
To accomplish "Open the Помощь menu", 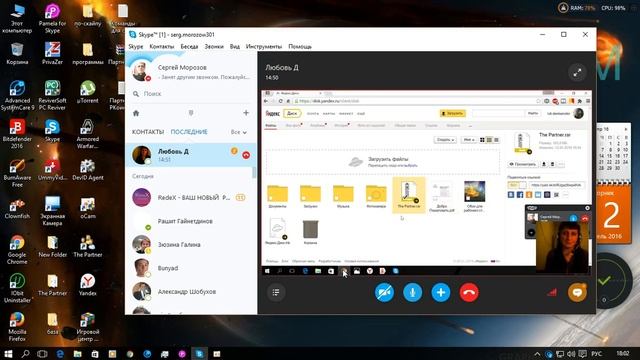I will tap(300, 47).
